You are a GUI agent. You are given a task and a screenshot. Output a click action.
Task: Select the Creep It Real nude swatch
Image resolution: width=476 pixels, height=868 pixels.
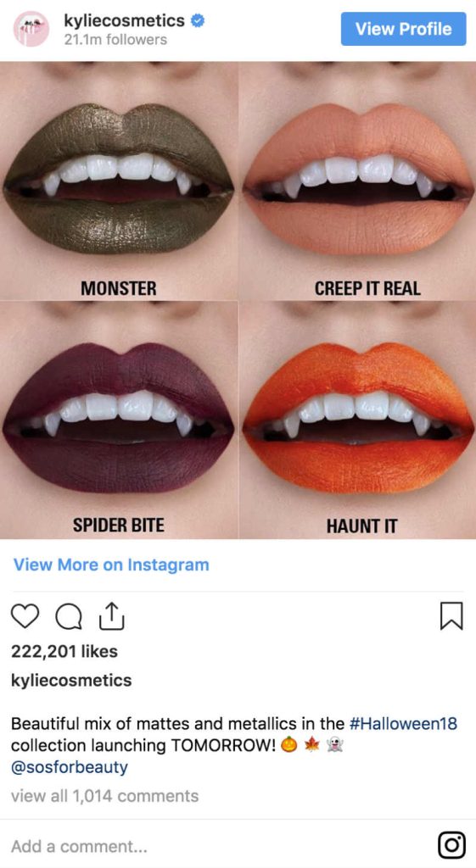tap(357, 181)
